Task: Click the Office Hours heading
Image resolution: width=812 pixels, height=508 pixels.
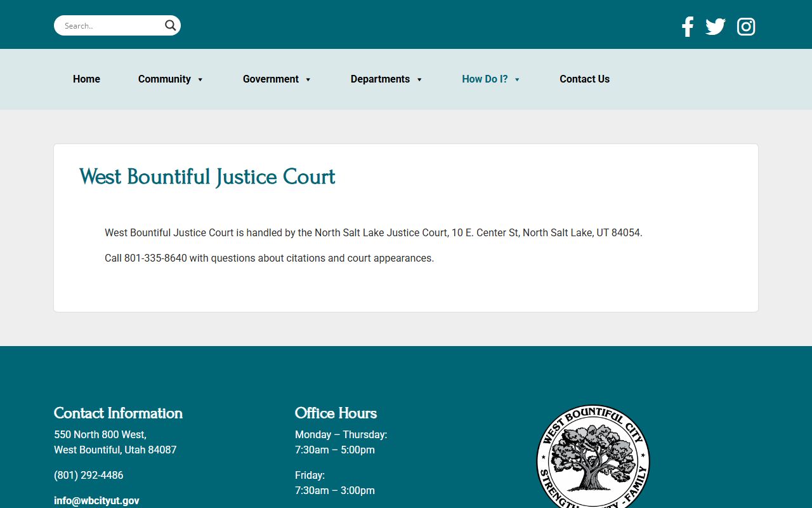Action: pos(336,413)
